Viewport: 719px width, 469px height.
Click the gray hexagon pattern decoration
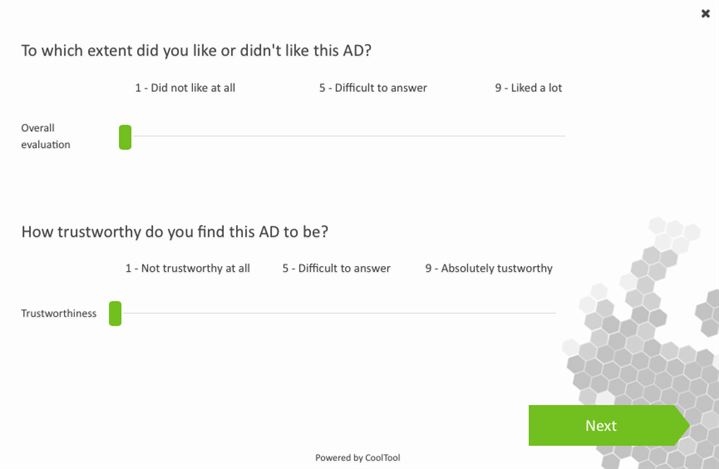pos(640,330)
